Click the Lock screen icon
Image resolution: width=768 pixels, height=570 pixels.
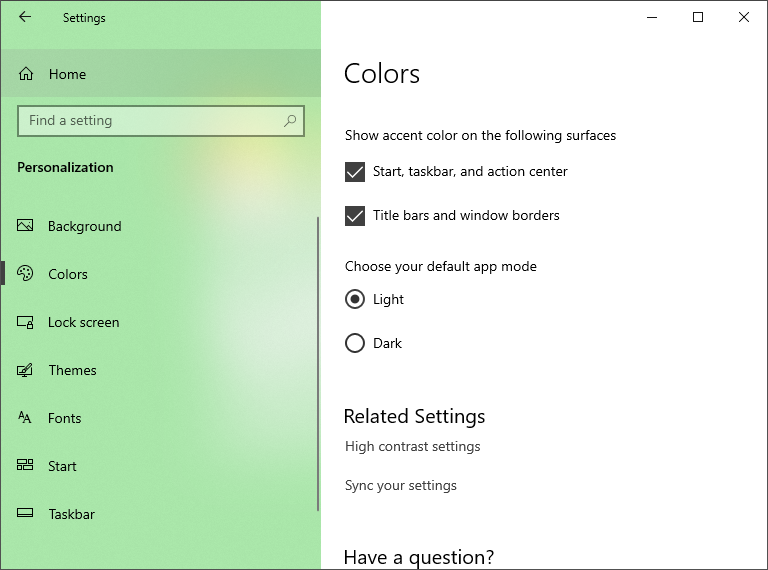point(26,322)
